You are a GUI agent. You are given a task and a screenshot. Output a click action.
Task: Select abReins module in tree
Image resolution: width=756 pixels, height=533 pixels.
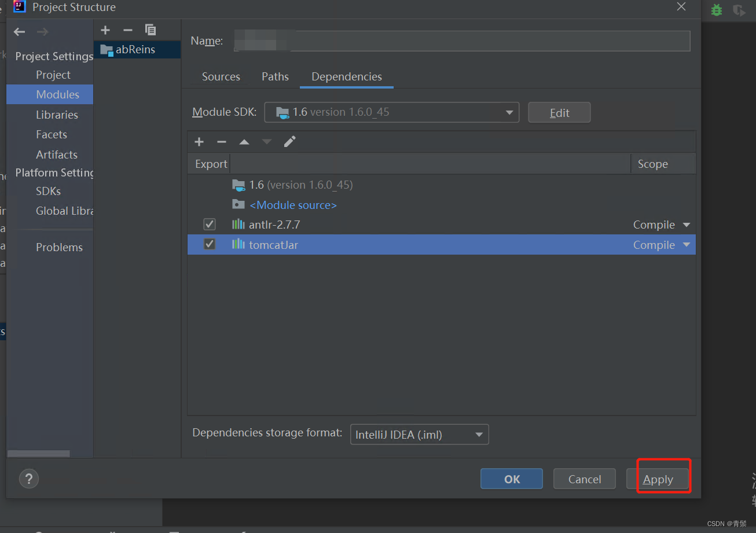137,50
